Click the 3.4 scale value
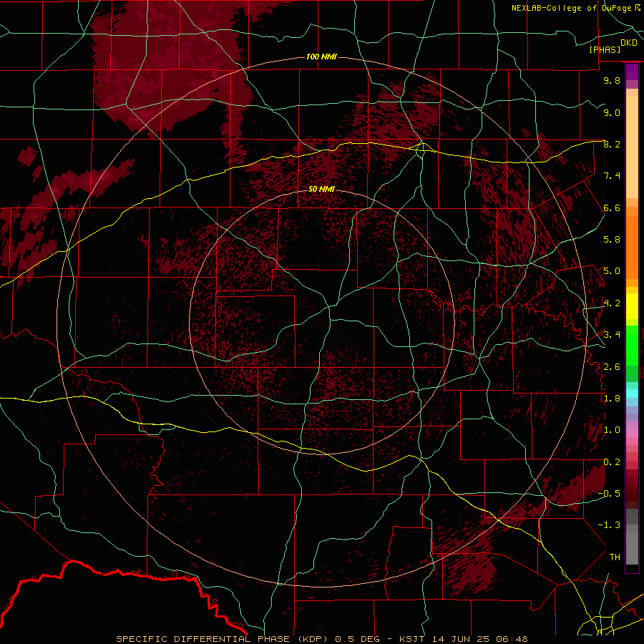Viewport: 644px width, 644px height. tap(612, 335)
